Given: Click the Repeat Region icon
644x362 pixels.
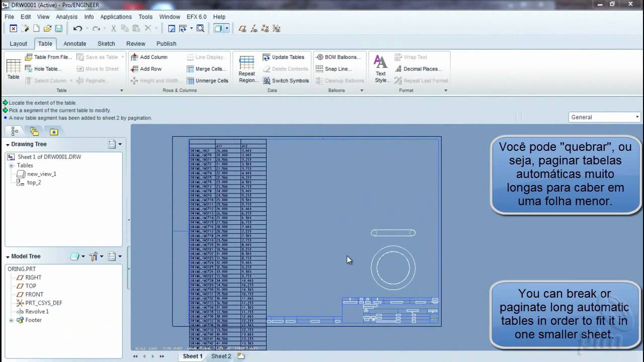Looking at the screenshot, I should [x=247, y=63].
